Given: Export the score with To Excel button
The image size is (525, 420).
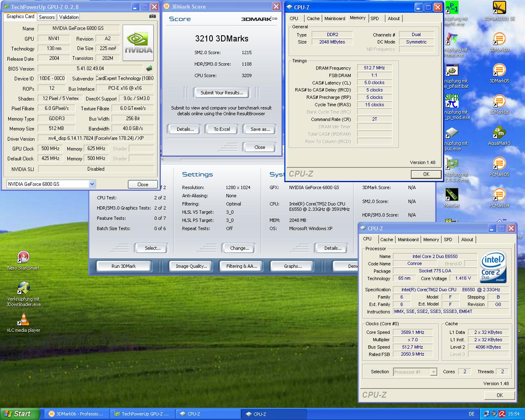Looking at the screenshot, I should tap(222, 129).
